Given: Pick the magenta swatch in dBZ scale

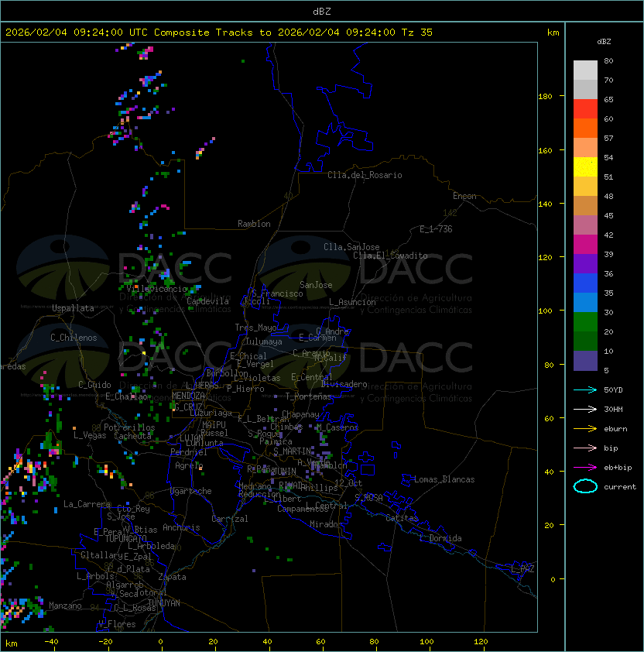Looking at the screenshot, I should point(585,244).
